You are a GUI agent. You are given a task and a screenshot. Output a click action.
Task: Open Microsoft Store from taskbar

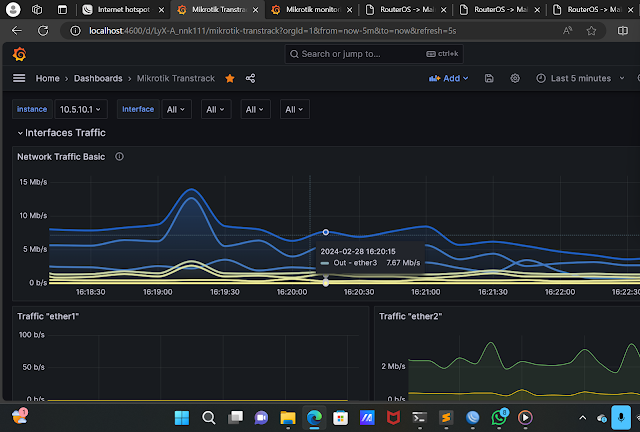click(x=340, y=417)
